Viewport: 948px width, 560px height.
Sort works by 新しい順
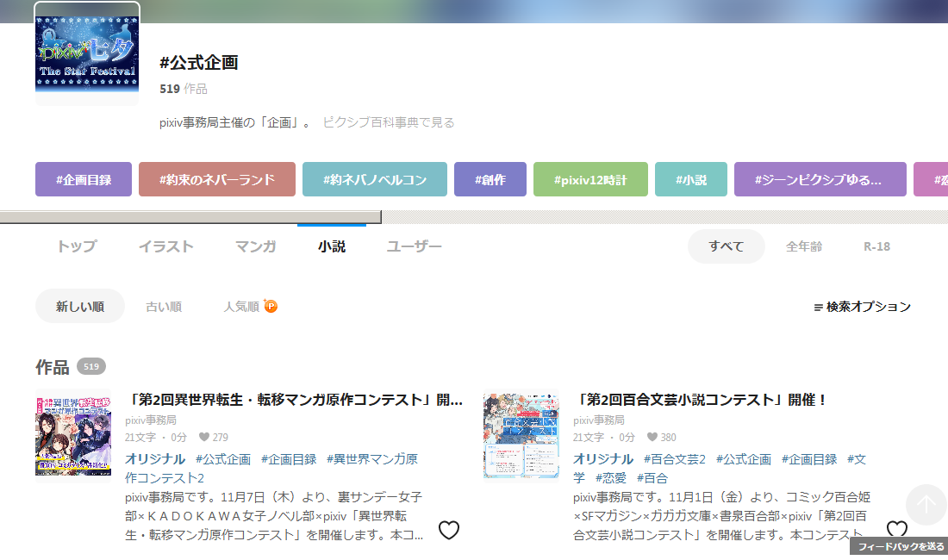[80, 307]
